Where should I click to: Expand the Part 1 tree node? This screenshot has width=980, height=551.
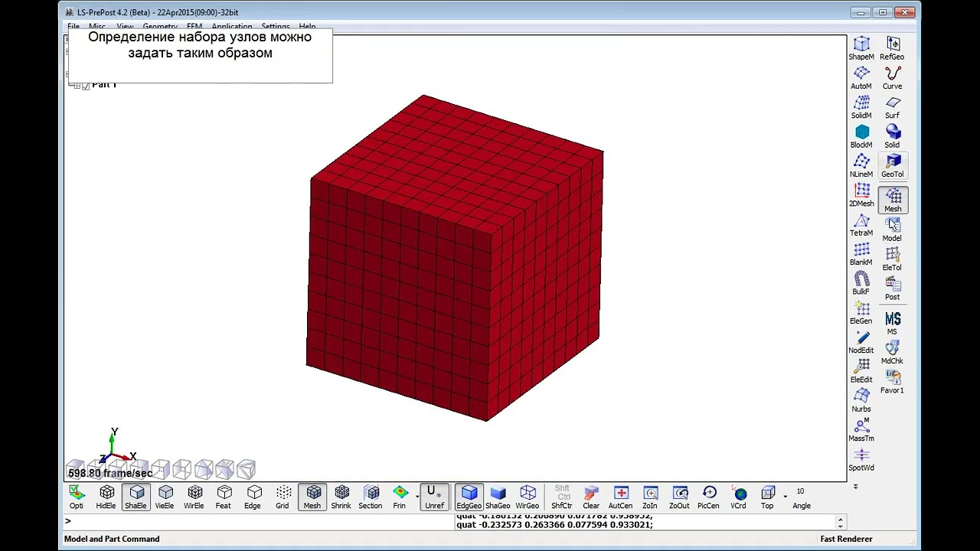pyautogui.click(x=76, y=85)
